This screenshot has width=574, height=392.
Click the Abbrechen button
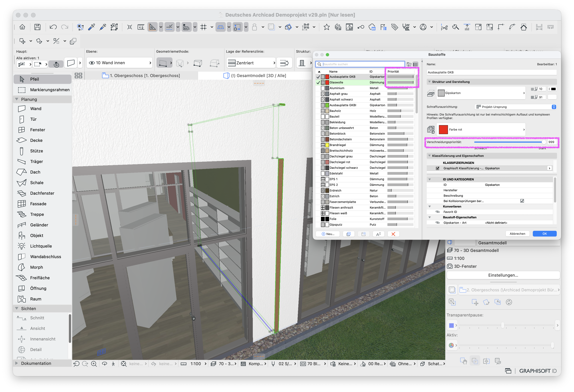[x=517, y=234]
